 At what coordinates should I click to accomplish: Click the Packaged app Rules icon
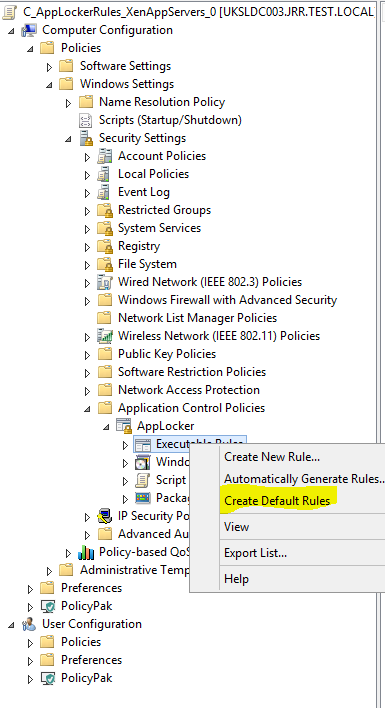(143, 498)
